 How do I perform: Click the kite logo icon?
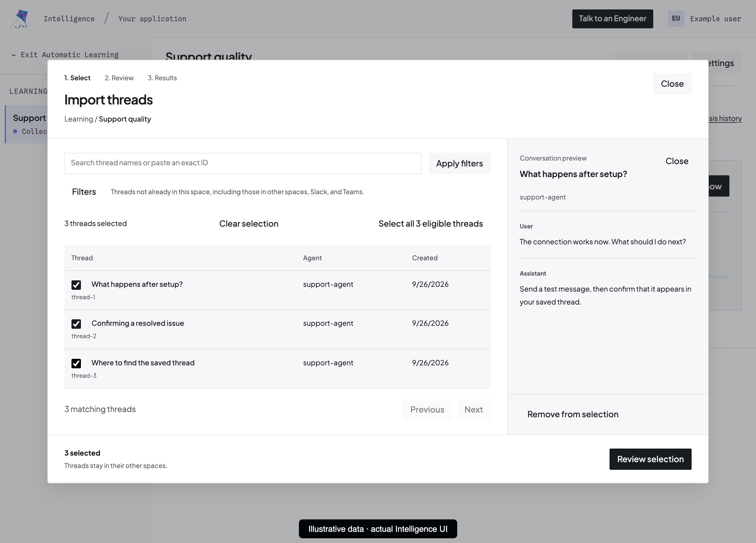[19, 19]
